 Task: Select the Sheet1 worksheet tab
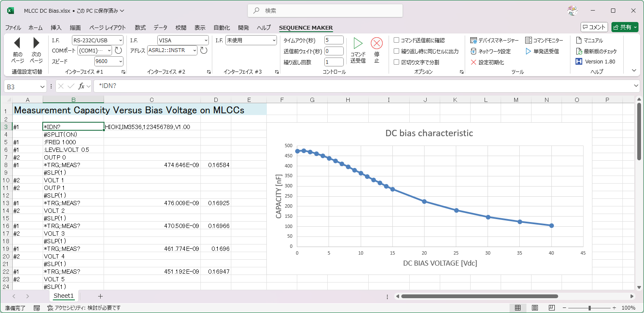tap(63, 296)
